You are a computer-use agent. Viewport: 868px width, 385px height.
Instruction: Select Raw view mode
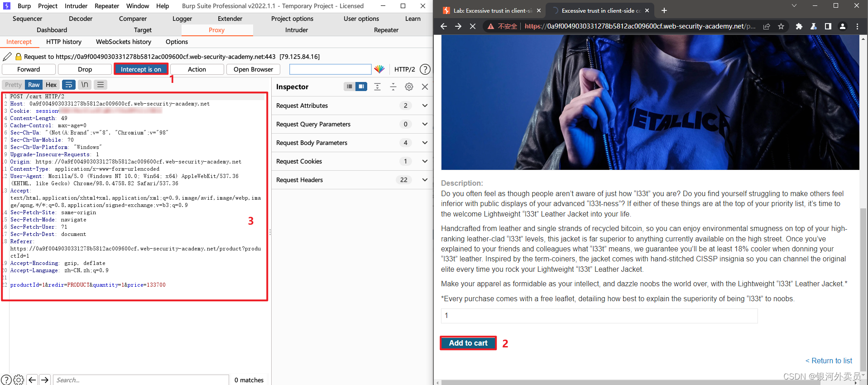[x=34, y=85]
